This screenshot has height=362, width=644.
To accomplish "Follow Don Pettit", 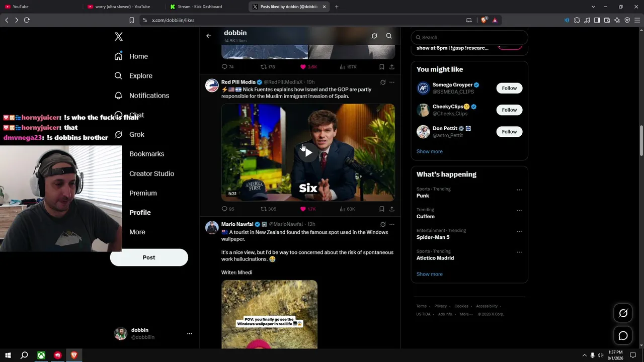I will point(509,132).
